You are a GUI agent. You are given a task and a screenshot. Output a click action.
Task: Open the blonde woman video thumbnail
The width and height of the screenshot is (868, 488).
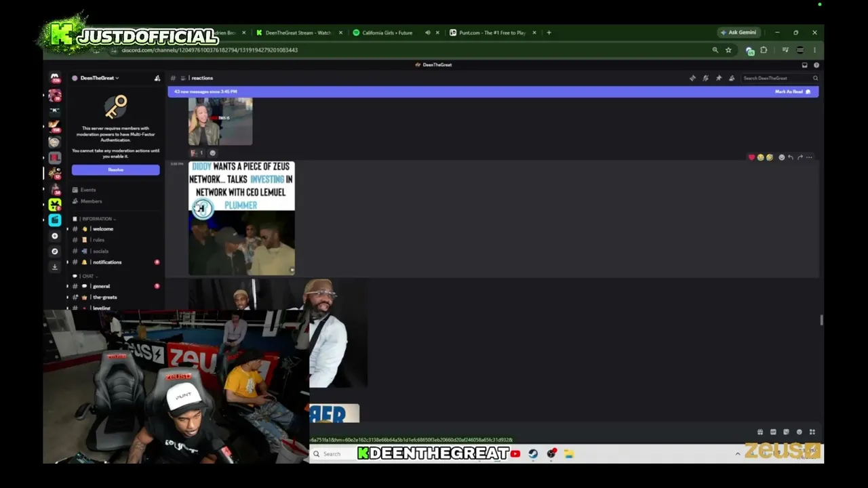pos(220,121)
